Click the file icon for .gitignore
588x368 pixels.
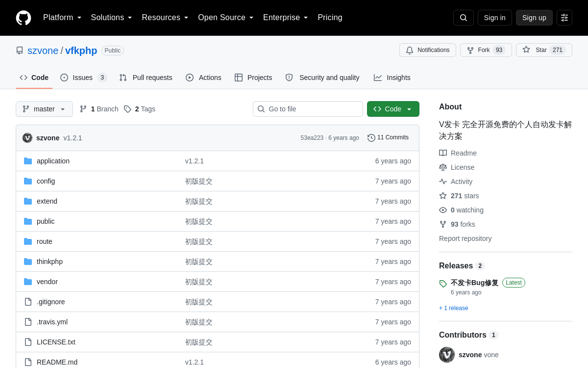[28, 302]
